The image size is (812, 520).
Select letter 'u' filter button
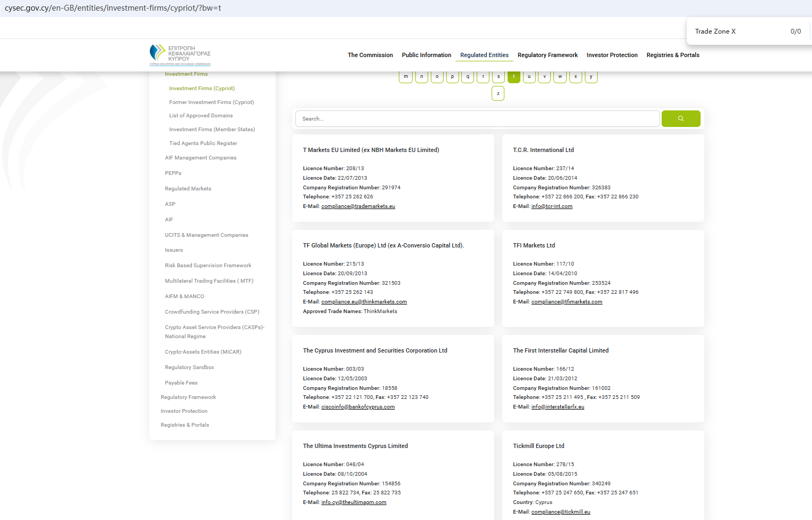529,77
